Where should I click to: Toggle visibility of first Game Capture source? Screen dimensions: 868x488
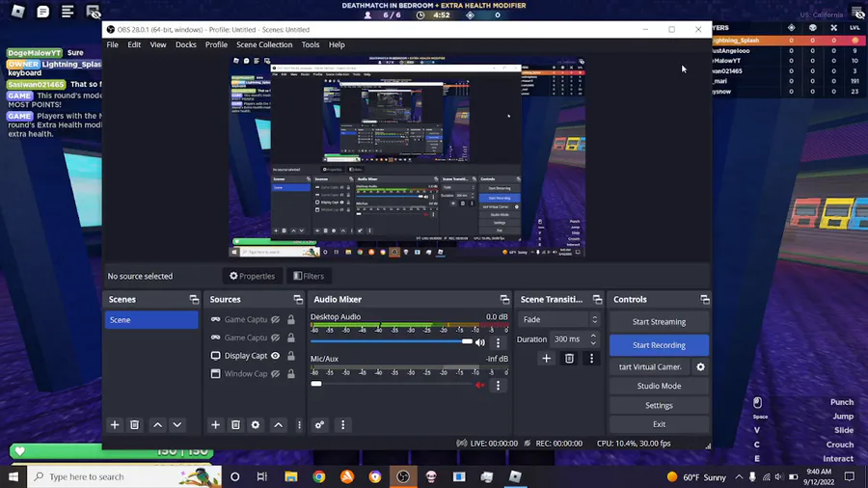click(x=275, y=319)
